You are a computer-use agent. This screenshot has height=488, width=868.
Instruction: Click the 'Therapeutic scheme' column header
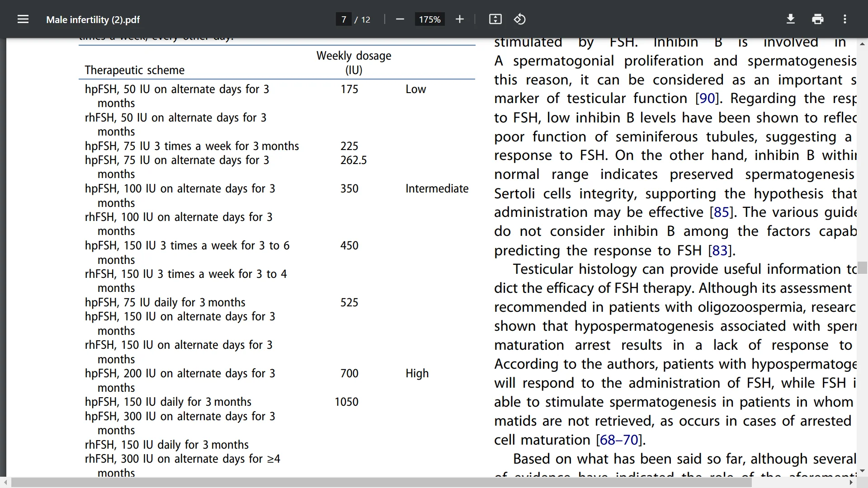pos(135,70)
